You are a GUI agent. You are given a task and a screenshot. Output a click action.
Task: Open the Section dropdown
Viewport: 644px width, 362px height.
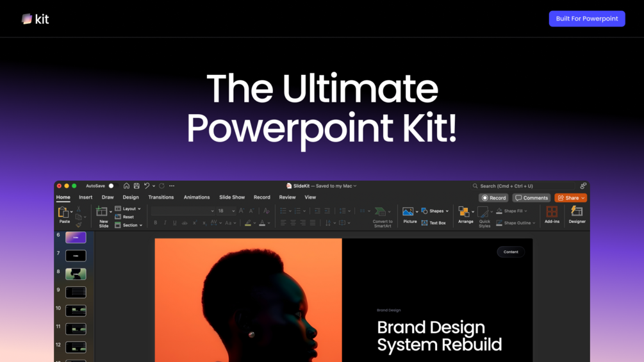129,225
